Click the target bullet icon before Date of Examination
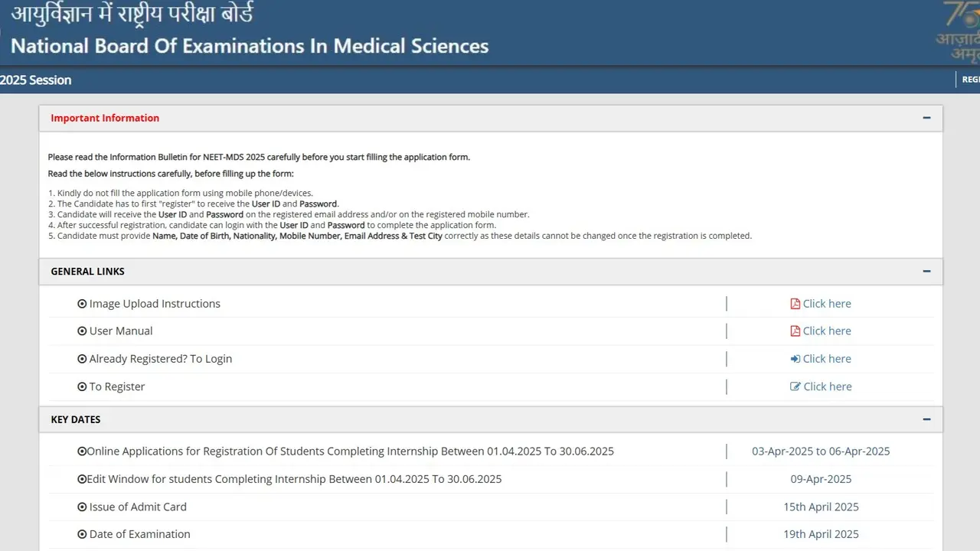Screen dimensions: 980x551 [x=82, y=533]
